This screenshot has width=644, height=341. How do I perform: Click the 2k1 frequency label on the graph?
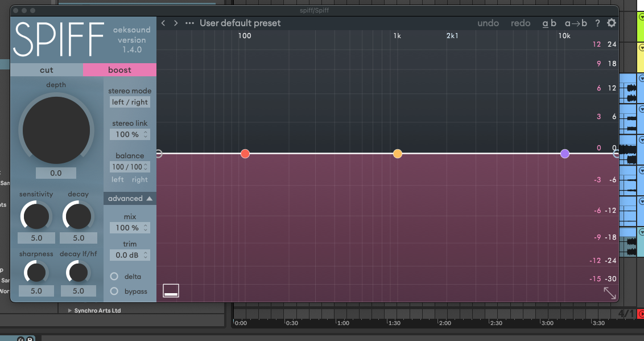coord(452,36)
